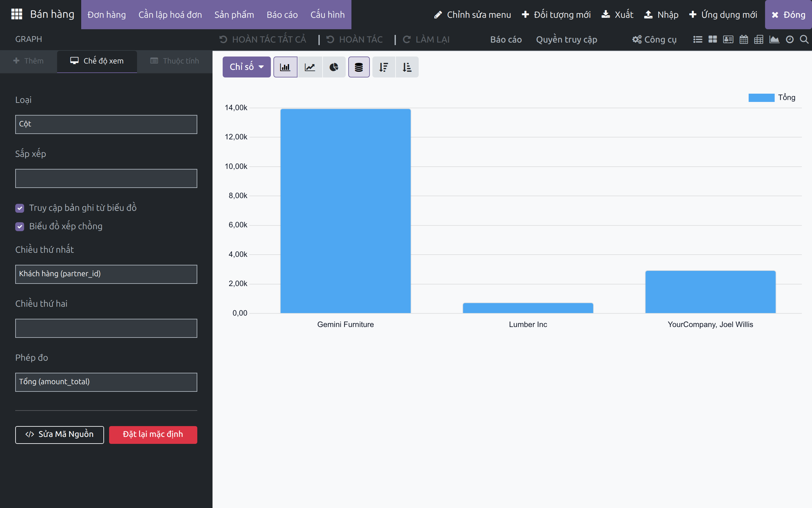Select the Chế độ xem tab
Screen dimensions: 812x508
click(x=97, y=61)
